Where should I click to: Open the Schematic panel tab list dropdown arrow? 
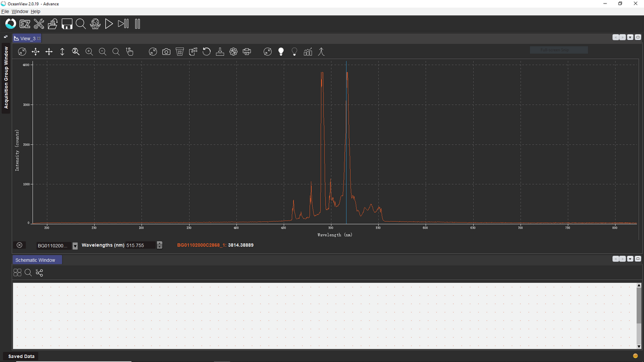[x=630, y=259]
